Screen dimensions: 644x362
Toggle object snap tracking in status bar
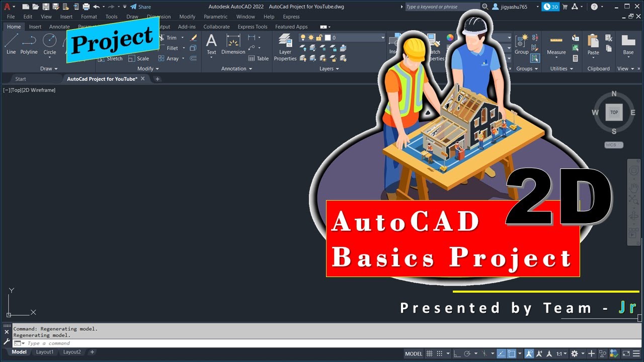(501, 353)
